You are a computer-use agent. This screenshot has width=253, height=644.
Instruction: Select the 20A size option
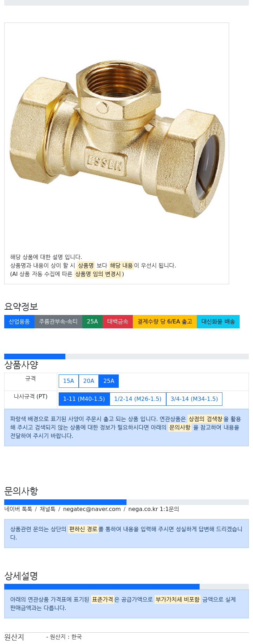tap(89, 381)
